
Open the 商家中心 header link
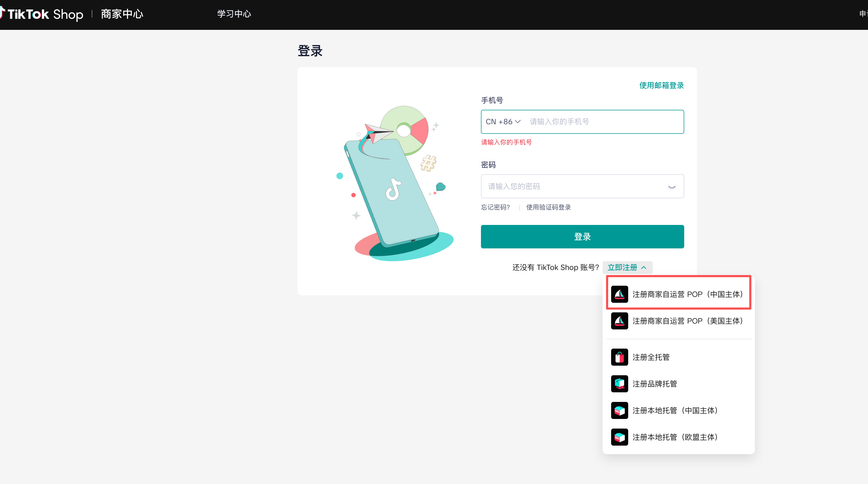click(122, 14)
